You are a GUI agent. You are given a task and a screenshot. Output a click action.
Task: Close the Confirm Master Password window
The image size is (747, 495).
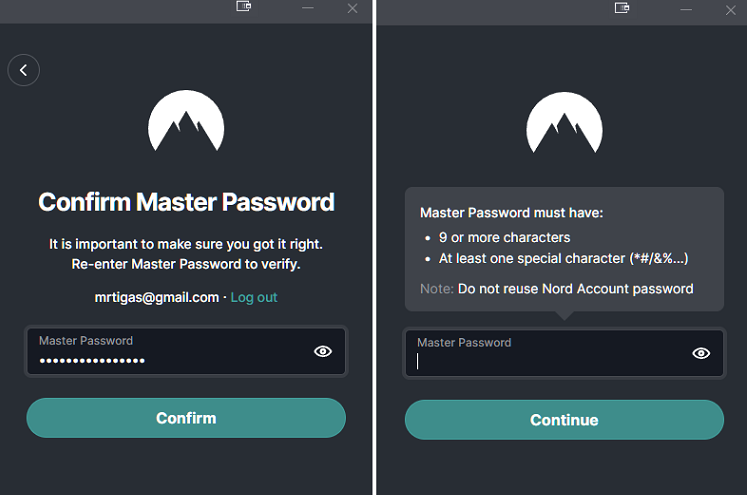[353, 9]
